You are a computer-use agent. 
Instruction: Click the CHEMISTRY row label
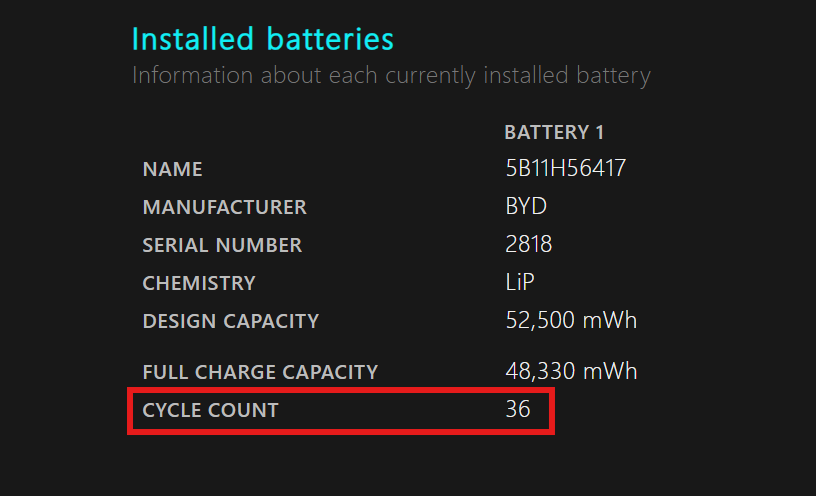(x=199, y=283)
